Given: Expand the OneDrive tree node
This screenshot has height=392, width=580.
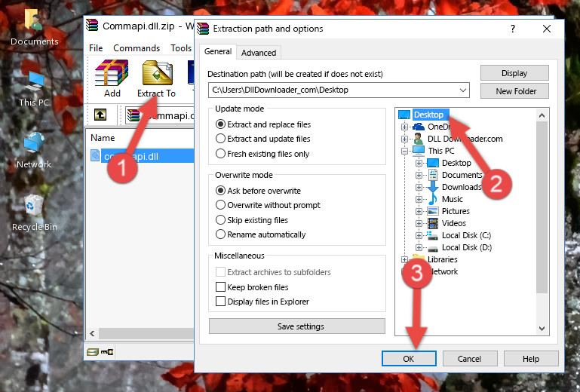Looking at the screenshot, I should (404, 127).
